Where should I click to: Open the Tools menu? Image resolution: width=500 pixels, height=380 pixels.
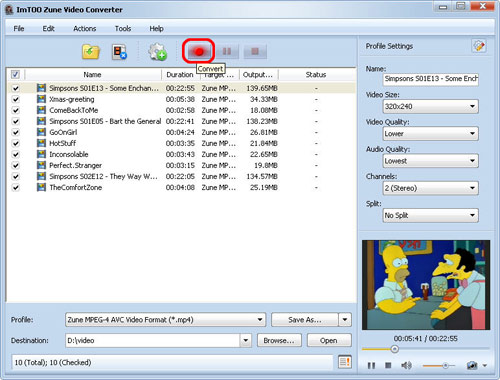click(123, 29)
